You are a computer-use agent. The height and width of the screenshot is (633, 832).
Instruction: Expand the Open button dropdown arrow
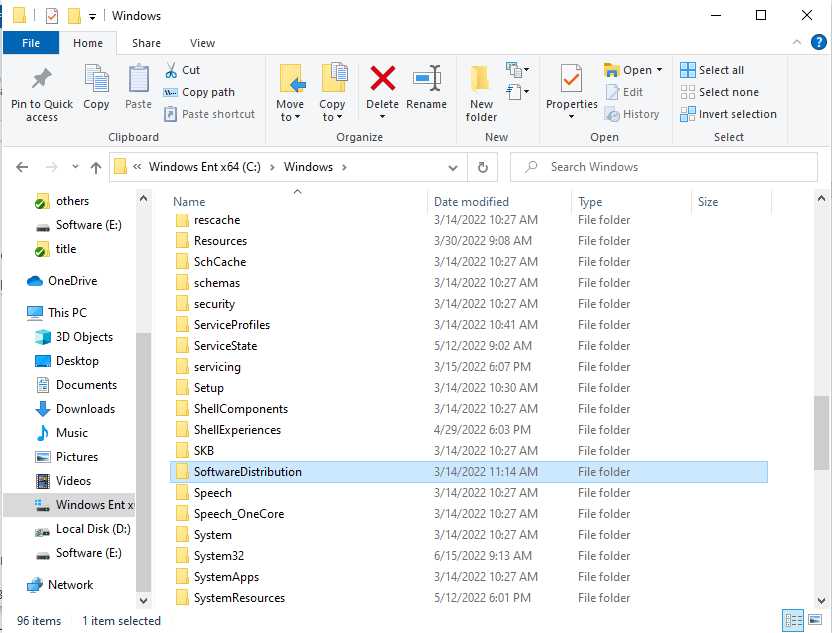[660, 70]
